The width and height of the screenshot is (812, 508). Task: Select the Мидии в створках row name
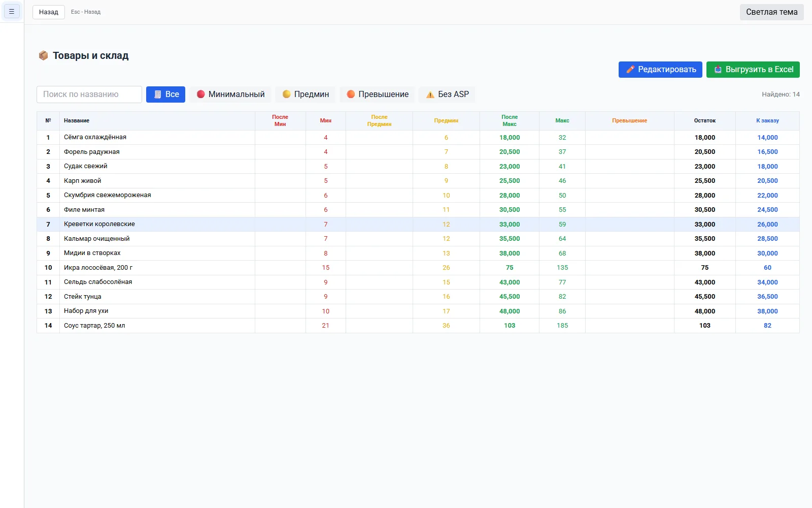tap(92, 253)
